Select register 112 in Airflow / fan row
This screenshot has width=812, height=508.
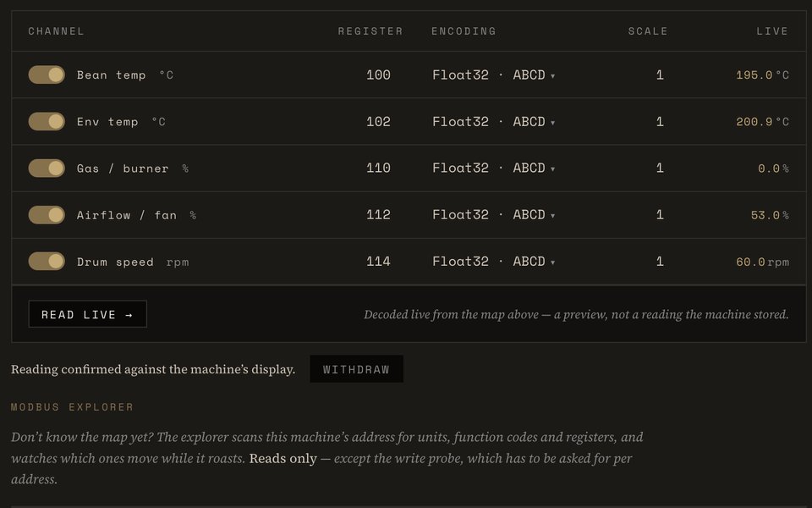point(378,215)
